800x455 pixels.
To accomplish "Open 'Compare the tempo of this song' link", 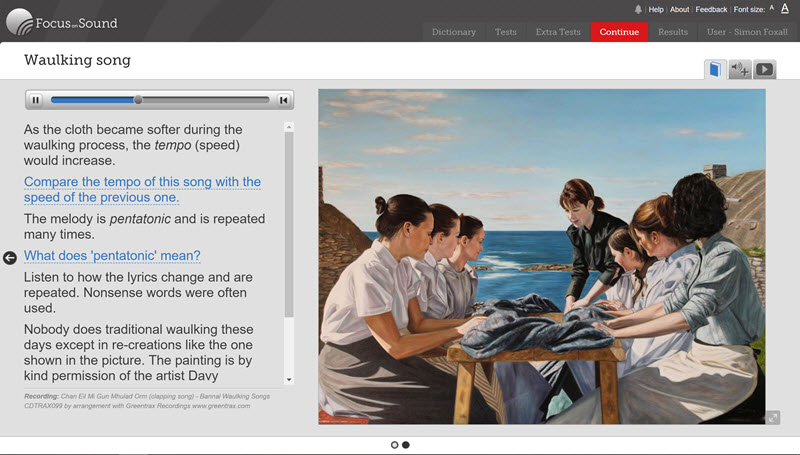I will point(142,189).
